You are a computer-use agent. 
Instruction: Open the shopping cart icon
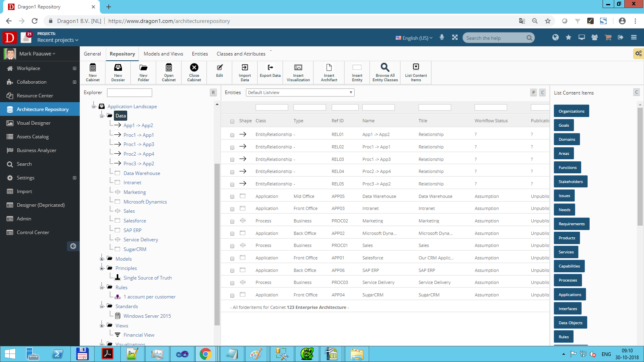pos(608,37)
